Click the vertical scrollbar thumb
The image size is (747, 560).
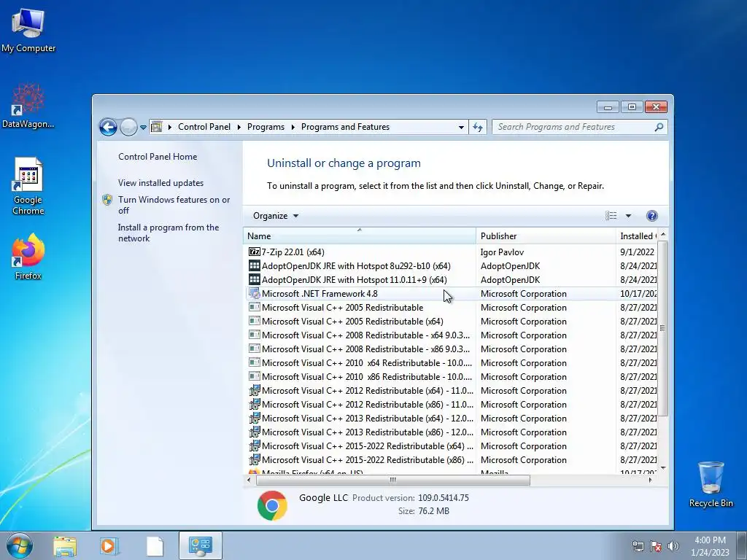pyautogui.click(x=662, y=328)
